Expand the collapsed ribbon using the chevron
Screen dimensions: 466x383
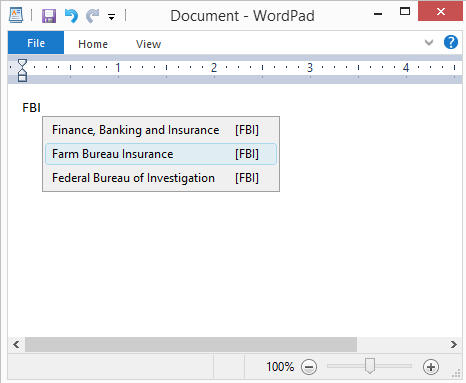tap(429, 42)
